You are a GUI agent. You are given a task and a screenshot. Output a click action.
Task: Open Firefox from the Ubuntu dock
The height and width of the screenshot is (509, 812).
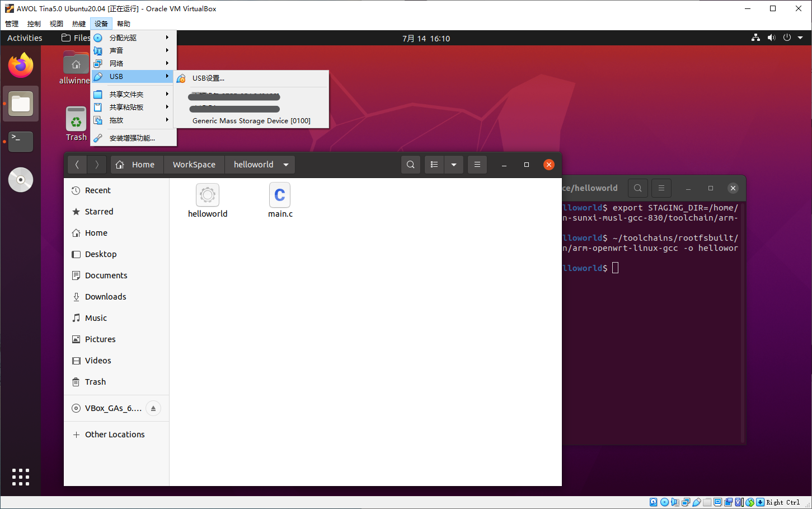(x=21, y=66)
